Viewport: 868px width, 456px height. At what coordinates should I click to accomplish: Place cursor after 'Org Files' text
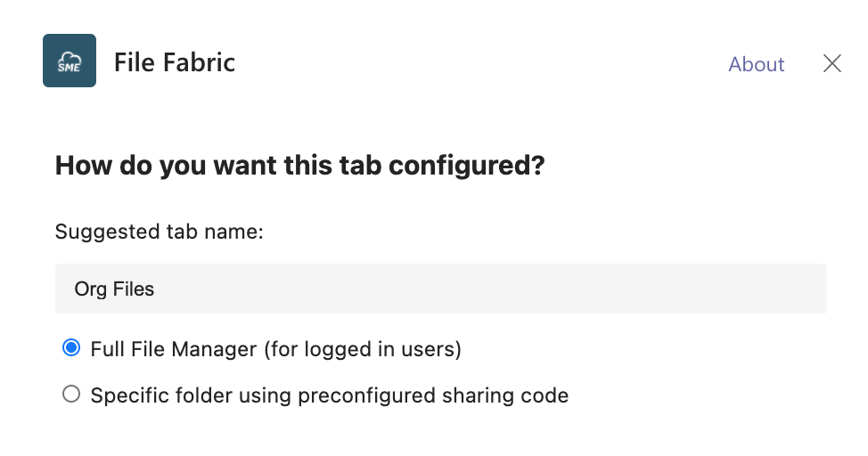(x=157, y=289)
